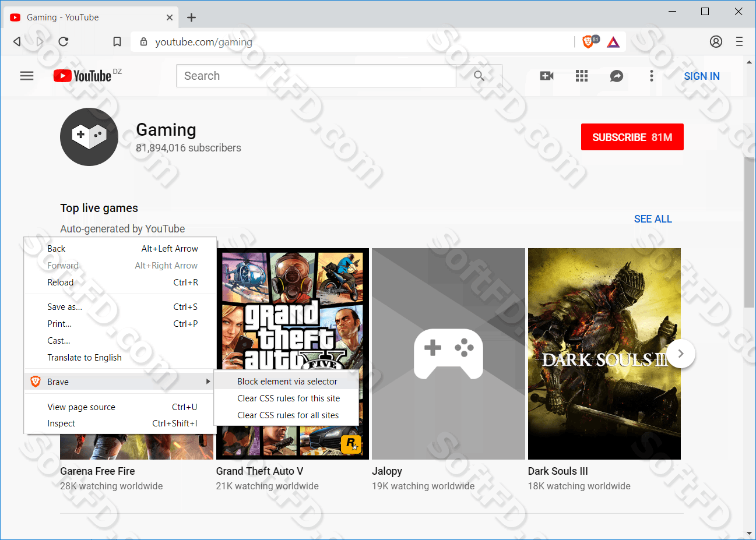Click the SIGN IN link

[x=702, y=76]
